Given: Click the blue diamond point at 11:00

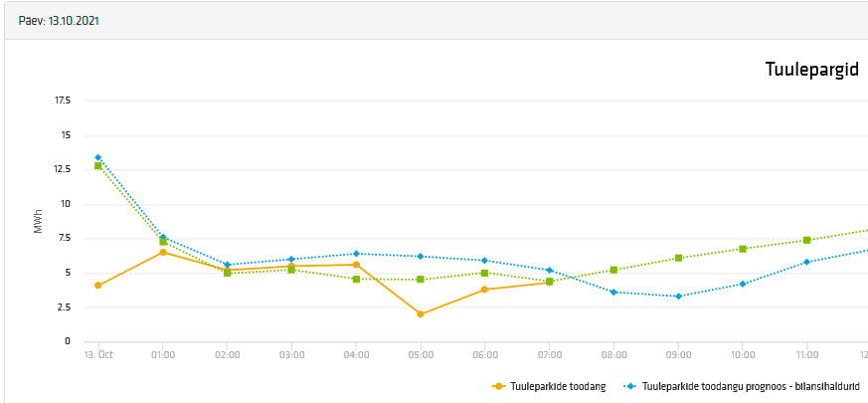Looking at the screenshot, I should [807, 262].
